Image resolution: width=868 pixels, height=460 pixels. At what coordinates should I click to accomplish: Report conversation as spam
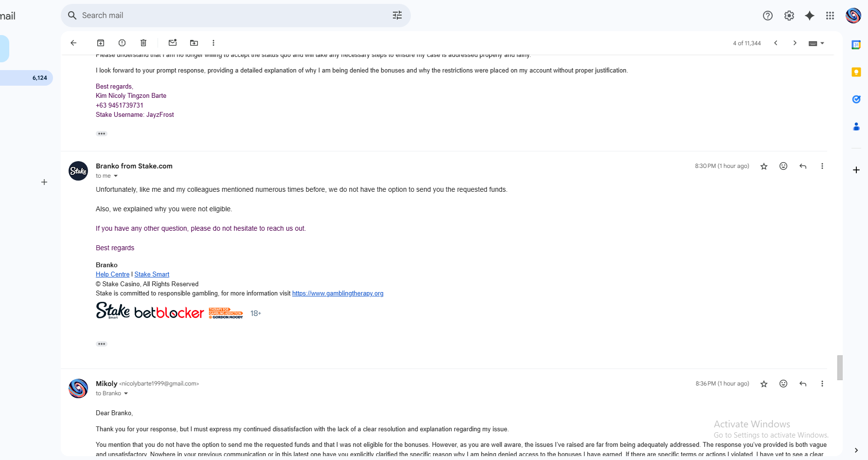point(122,43)
